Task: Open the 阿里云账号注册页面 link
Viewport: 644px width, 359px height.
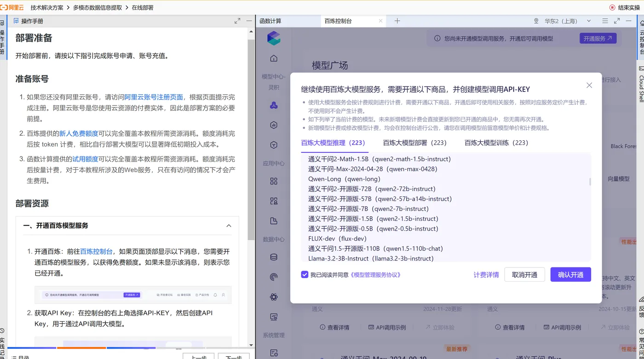Action: pos(154,97)
